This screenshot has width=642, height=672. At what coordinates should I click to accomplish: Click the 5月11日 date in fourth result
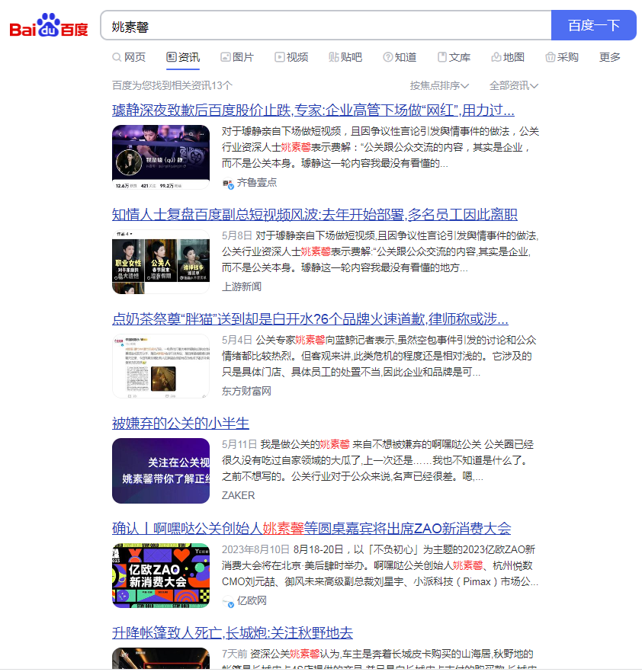[239, 444]
